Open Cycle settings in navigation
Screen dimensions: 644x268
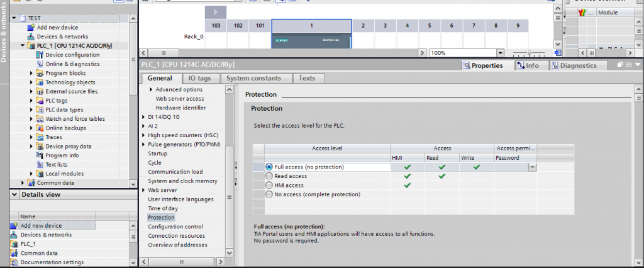[155, 163]
